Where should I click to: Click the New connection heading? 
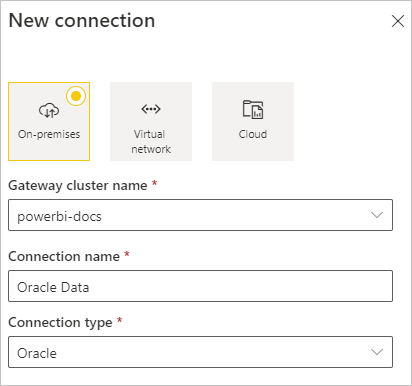pyautogui.click(x=82, y=21)
